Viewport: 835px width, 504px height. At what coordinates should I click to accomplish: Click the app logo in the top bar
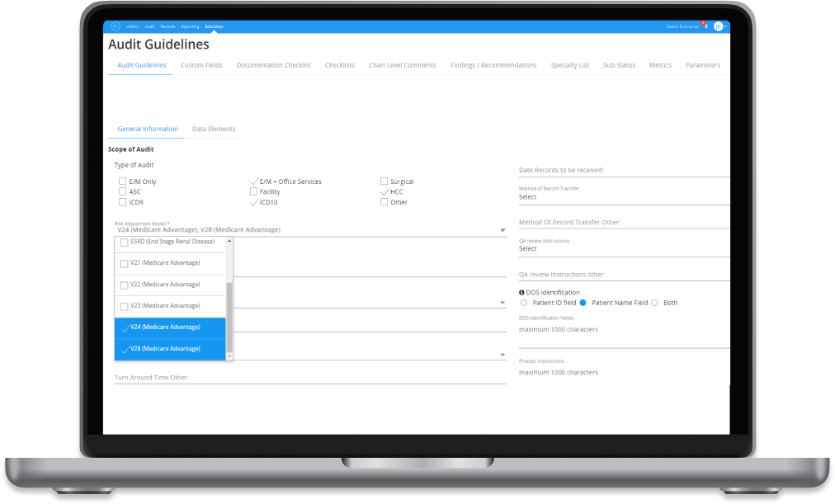click(115, 26)
